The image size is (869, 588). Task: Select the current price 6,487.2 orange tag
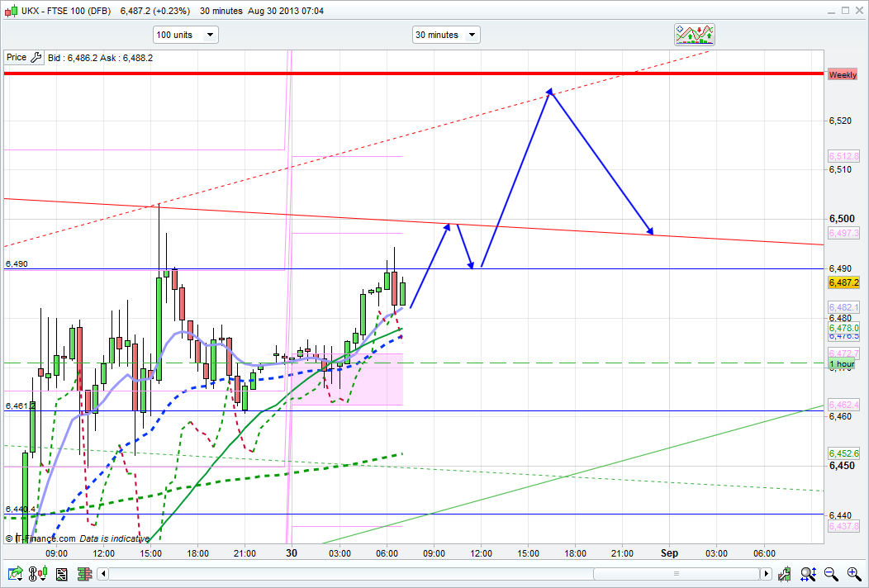[x=843, y=282]
